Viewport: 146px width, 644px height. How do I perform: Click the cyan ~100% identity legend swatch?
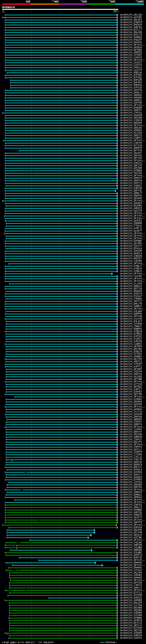[x=130, y=4]
